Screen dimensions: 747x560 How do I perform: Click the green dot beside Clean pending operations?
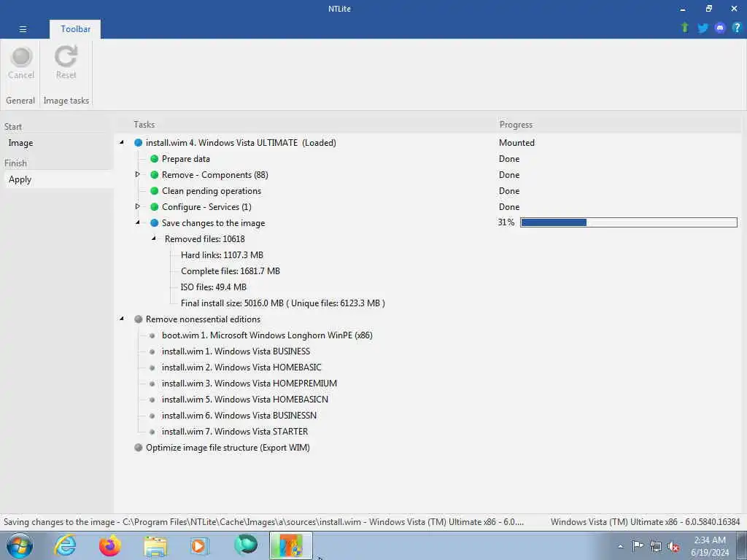point(155,191)
